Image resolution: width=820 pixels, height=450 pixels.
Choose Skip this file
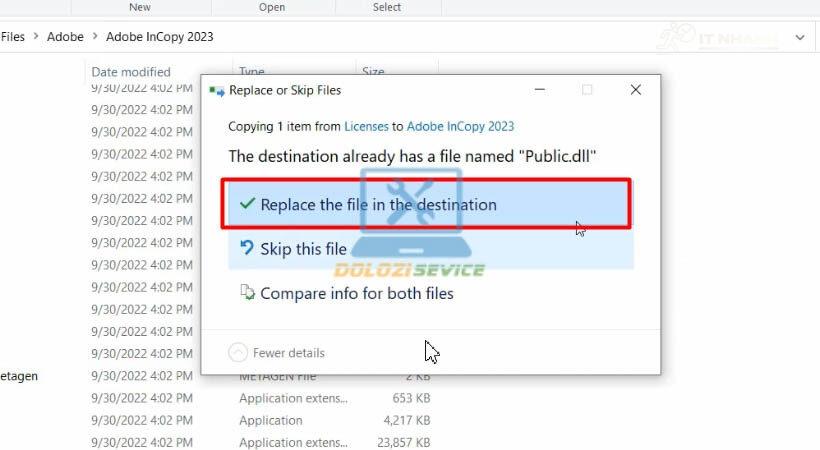click(x=303, y=249)
